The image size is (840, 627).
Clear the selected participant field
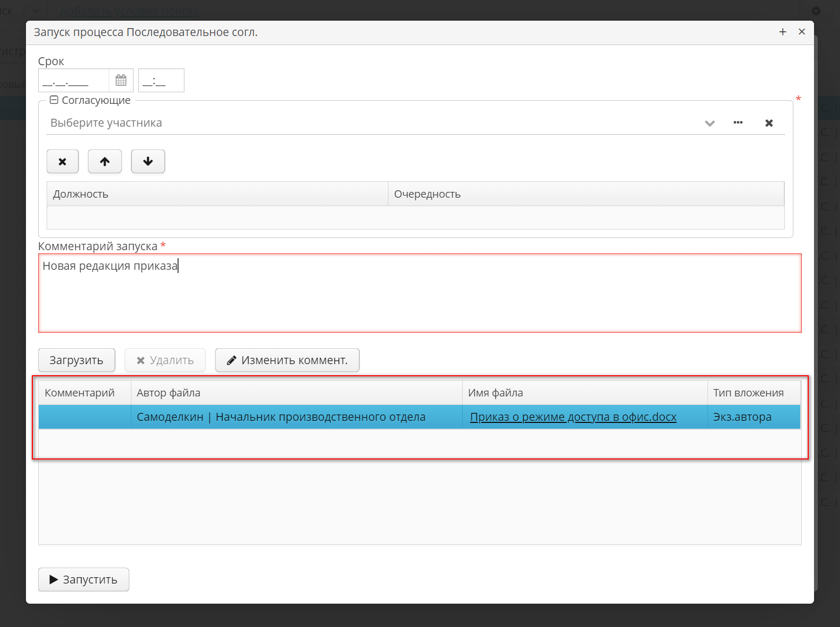[x=768, y=123]
